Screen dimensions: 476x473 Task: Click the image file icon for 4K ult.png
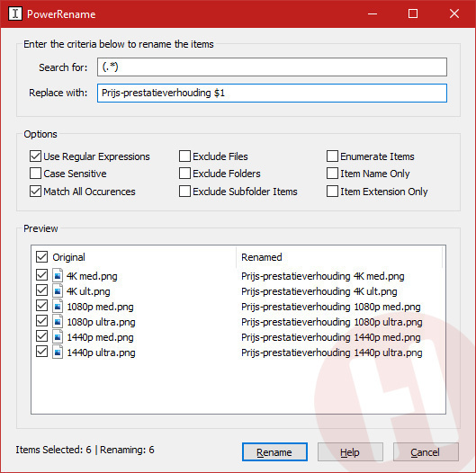click(58, 291)
